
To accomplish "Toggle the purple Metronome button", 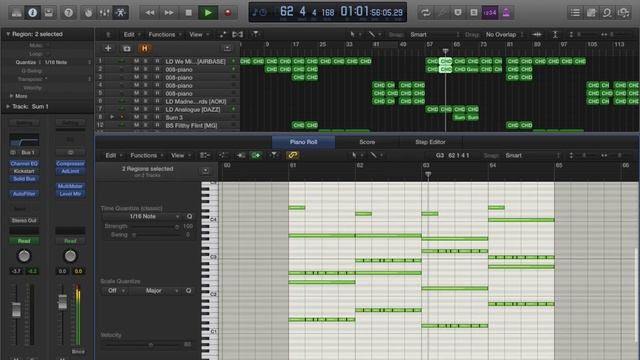I will 506,13.
